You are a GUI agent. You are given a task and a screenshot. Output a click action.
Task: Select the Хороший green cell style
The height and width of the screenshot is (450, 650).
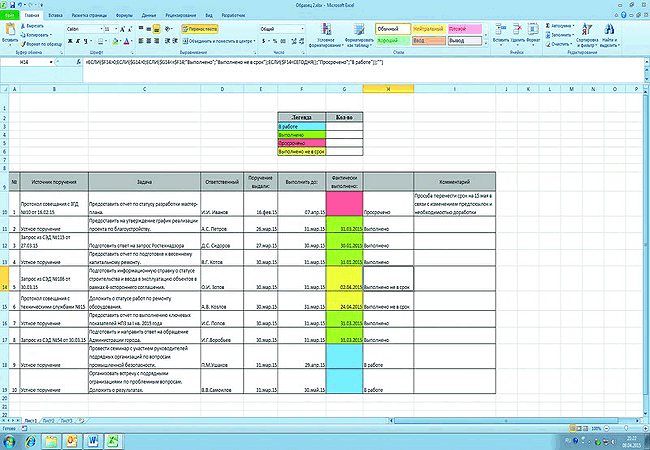pos(393,41)
